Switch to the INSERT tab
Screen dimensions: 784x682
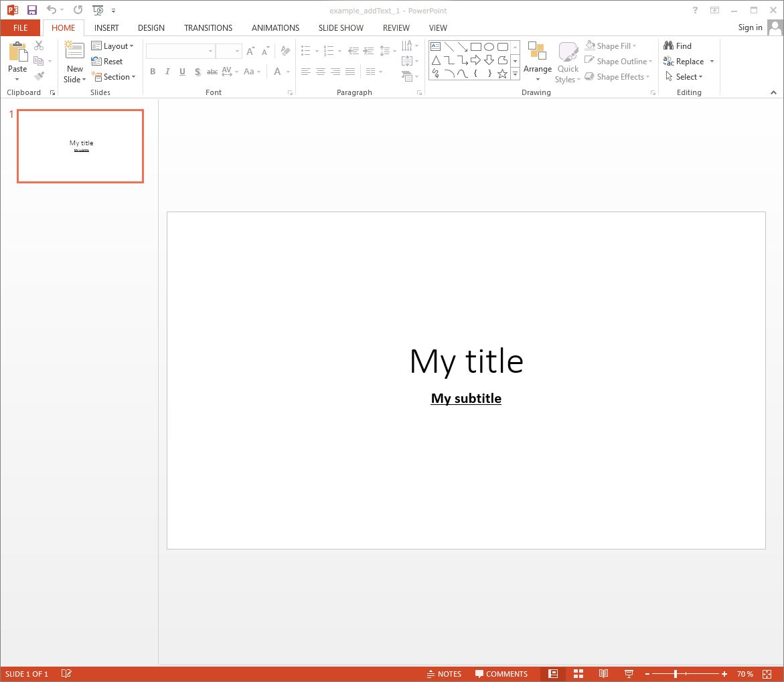[x=106, y=27]
